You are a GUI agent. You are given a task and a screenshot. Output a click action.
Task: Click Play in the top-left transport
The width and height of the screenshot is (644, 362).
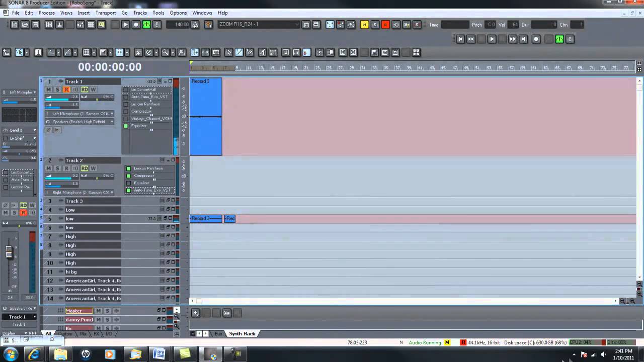[125, 24]
